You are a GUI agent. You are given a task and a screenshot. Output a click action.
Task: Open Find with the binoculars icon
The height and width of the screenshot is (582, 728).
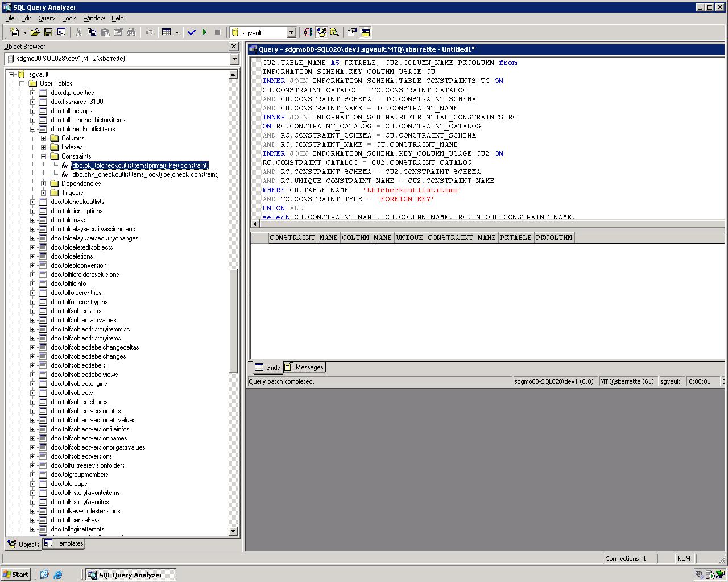(131, 32)
